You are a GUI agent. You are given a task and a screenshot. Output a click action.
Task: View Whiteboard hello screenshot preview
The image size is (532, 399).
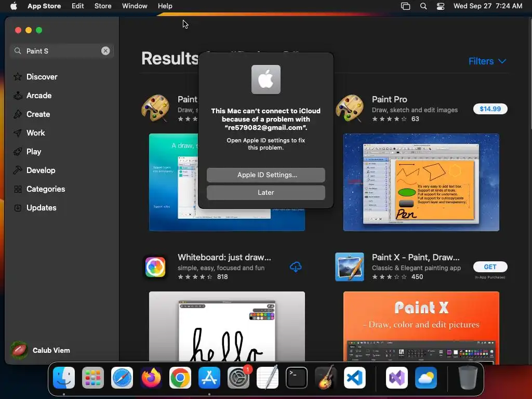pyautogui.click(x=227, y=326)
